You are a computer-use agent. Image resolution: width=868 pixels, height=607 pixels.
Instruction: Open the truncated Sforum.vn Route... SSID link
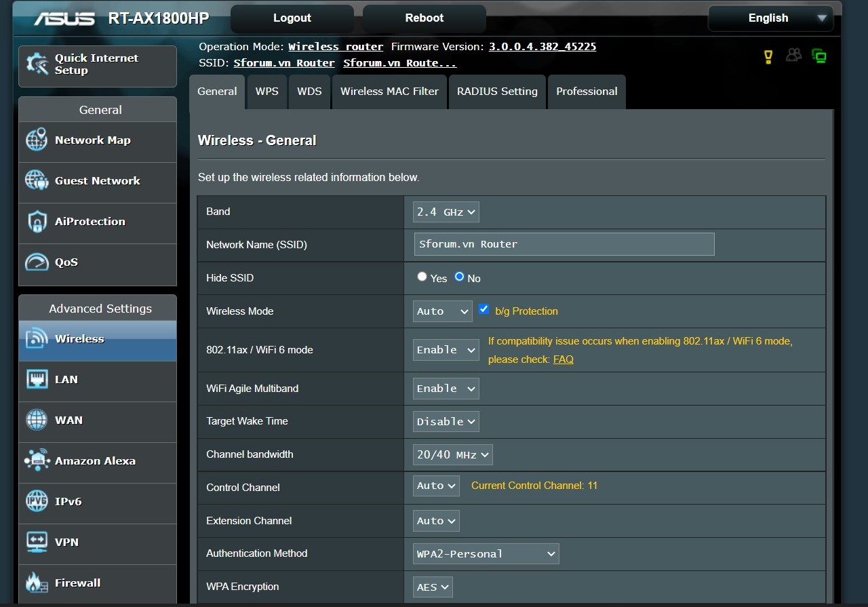(x=400, y=63)
